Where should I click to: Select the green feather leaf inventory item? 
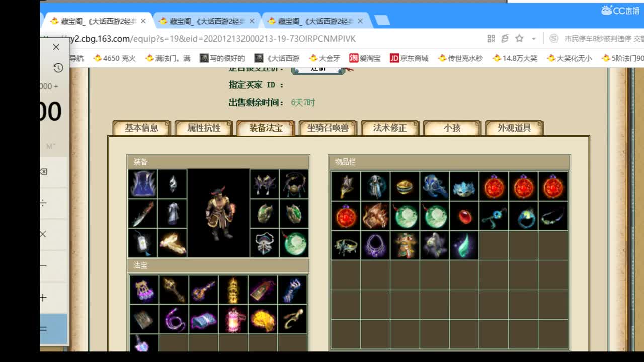pyautogui.click(x=464, y=246)
